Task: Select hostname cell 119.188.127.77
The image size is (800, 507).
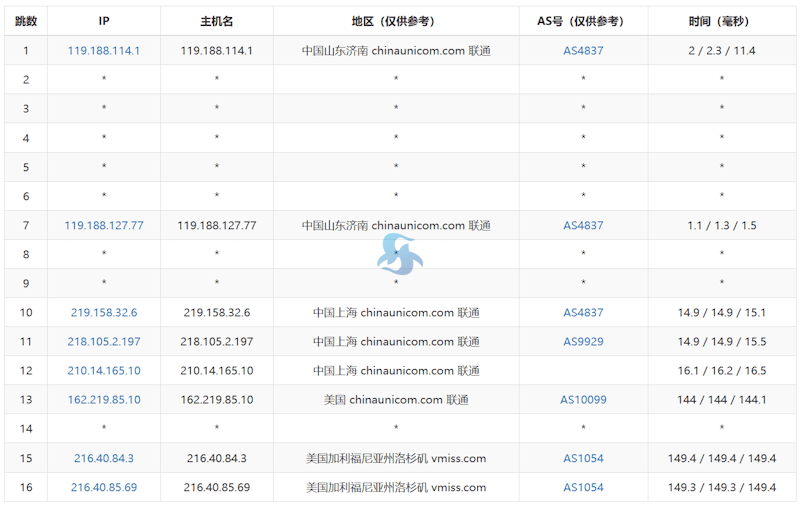Action: point(217,225)
